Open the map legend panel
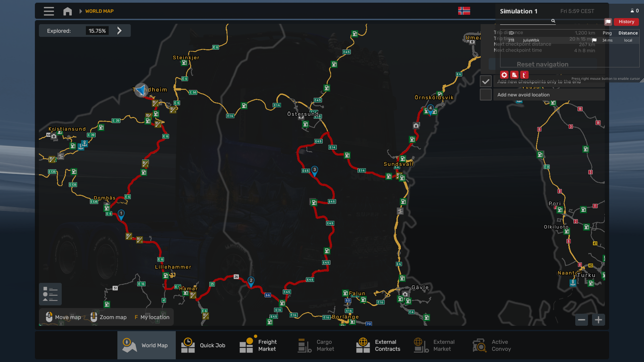644x362 pixels. click(x=50, y=294)
